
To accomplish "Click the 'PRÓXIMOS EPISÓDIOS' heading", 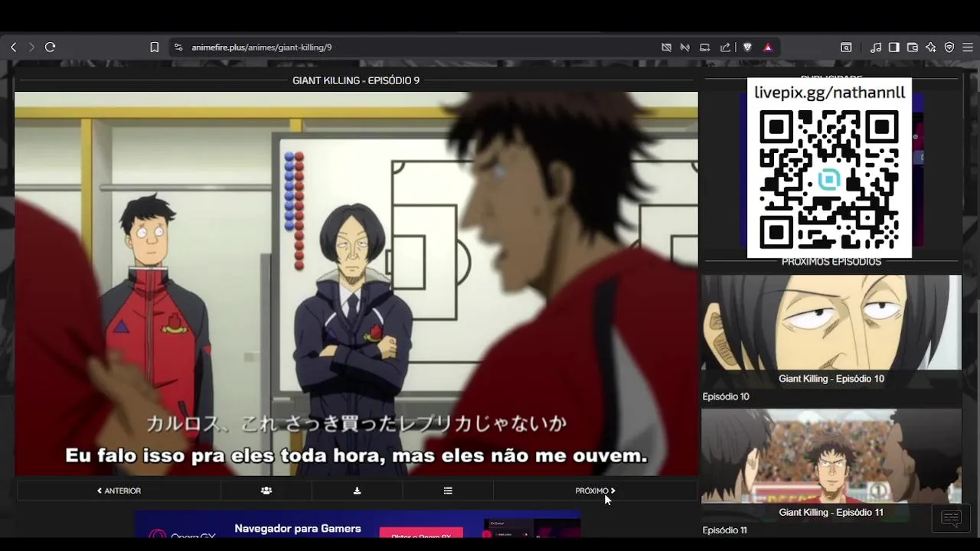I will coord(831,262).
